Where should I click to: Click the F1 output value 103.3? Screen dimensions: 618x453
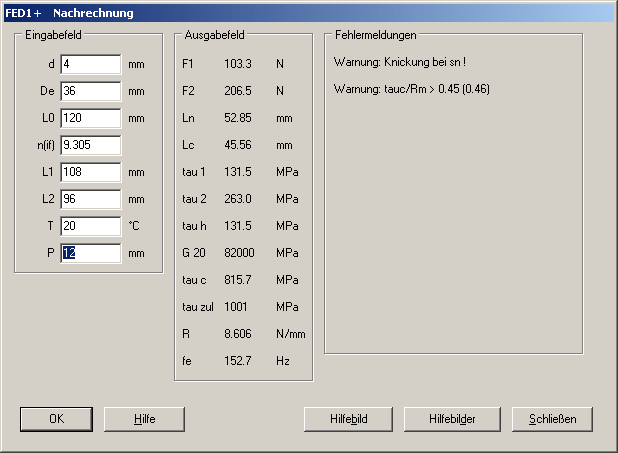(237, 64)
